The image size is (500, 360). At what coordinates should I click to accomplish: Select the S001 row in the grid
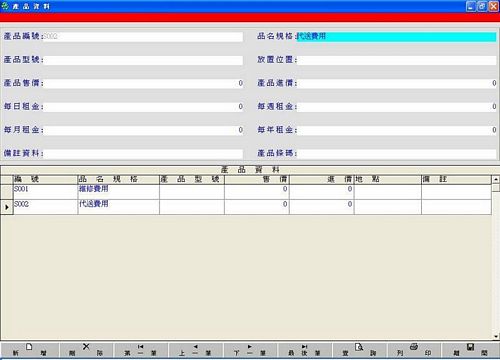(252, 192)
